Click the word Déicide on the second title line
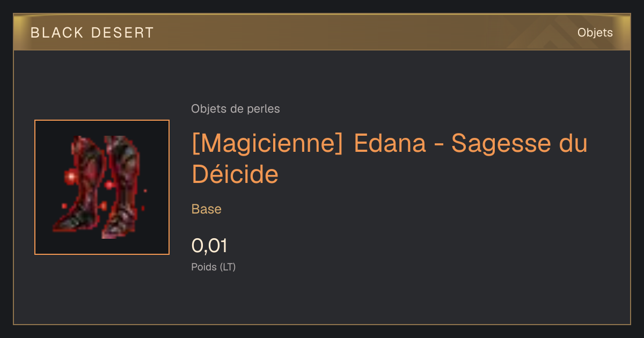Image resolution: width=644 pixels, height=338 pixels. 235,174
